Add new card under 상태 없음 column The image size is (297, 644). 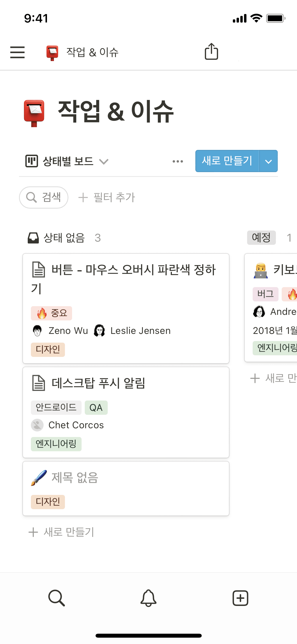click(62, 532)
